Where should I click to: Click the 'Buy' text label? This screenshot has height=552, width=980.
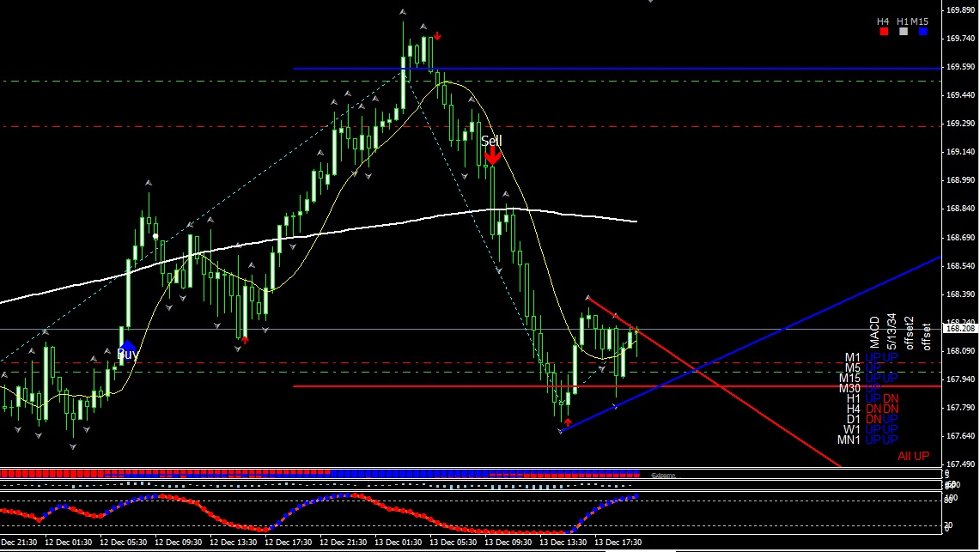[x=127, y=354]
